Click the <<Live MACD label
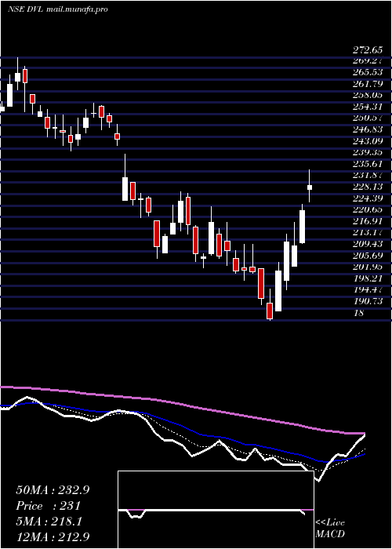This screenshot has height=549, width=392. (x=330, y=529)
